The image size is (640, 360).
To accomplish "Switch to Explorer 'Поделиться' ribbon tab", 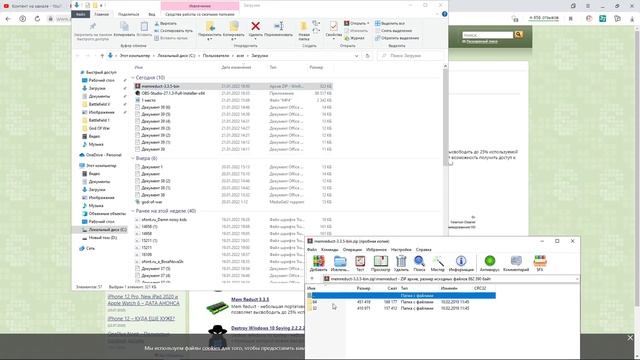I will point(128,14).
